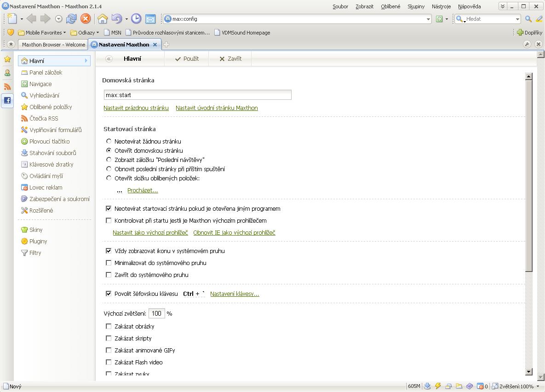Click the Zavřít close button

pos(230,59)
